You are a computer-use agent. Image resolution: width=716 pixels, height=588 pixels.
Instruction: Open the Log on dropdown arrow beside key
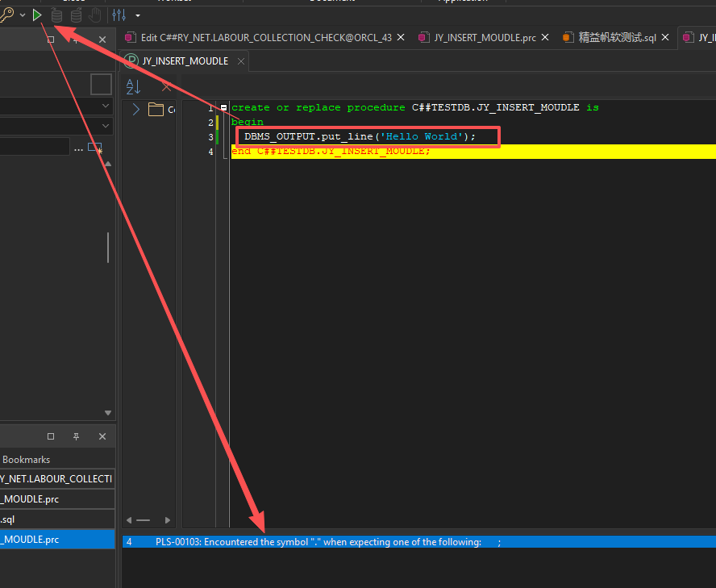tap(23, 15)
